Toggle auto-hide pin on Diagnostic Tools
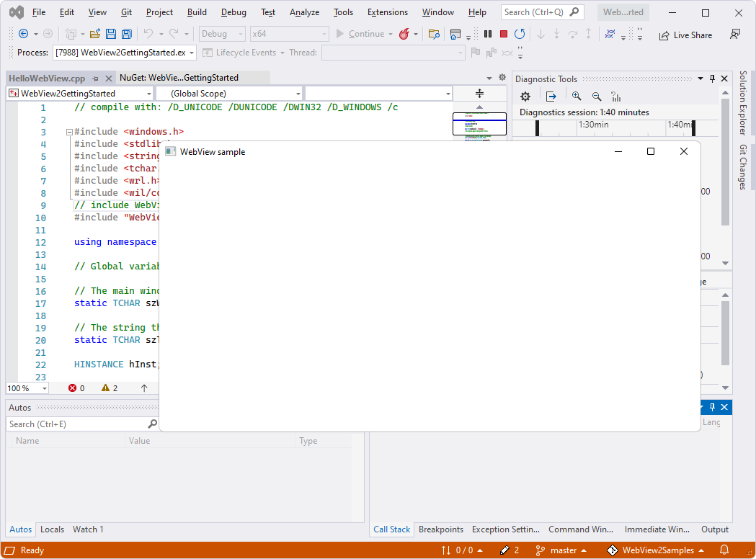Image resolution: width=756 pixels, height=559 pixels. click(x=712, y=79)
